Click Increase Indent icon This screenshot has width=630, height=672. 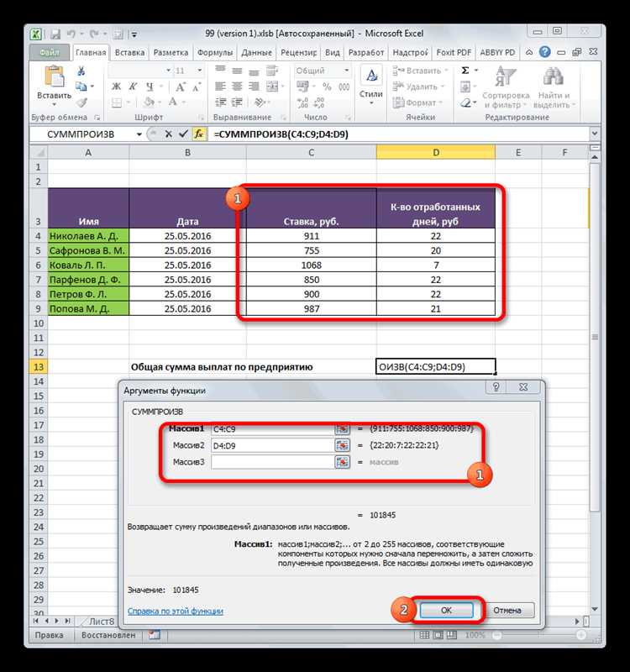[x=237, y=102]
